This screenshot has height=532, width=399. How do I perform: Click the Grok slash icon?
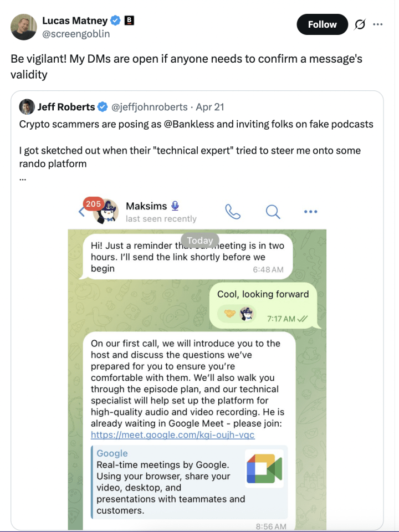[x=360, y=24]
